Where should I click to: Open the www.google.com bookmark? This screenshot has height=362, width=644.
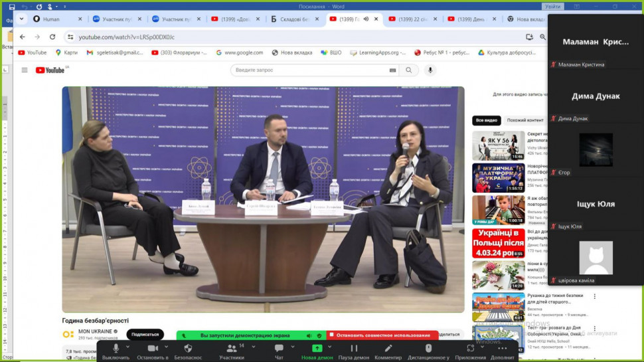click(x=240, y=52)
